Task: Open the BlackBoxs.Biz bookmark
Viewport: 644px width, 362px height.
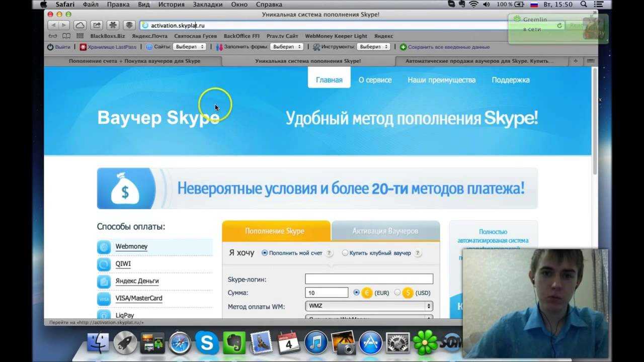Action: click(x=108, y=36)
